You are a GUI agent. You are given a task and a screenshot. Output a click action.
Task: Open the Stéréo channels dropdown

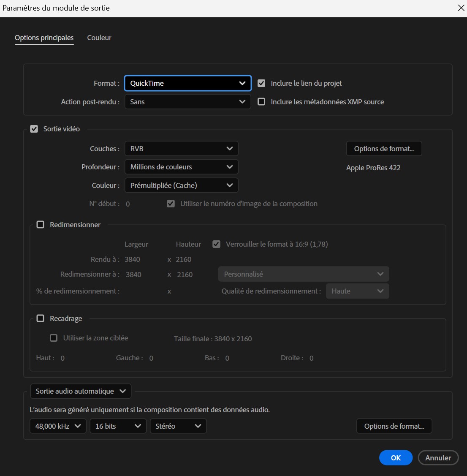(x=178, y=426)
